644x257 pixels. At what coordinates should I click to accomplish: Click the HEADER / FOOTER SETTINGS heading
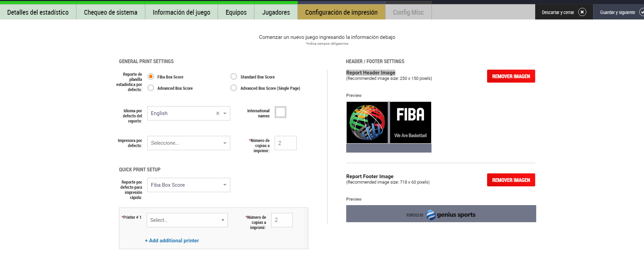click(375, 61)
